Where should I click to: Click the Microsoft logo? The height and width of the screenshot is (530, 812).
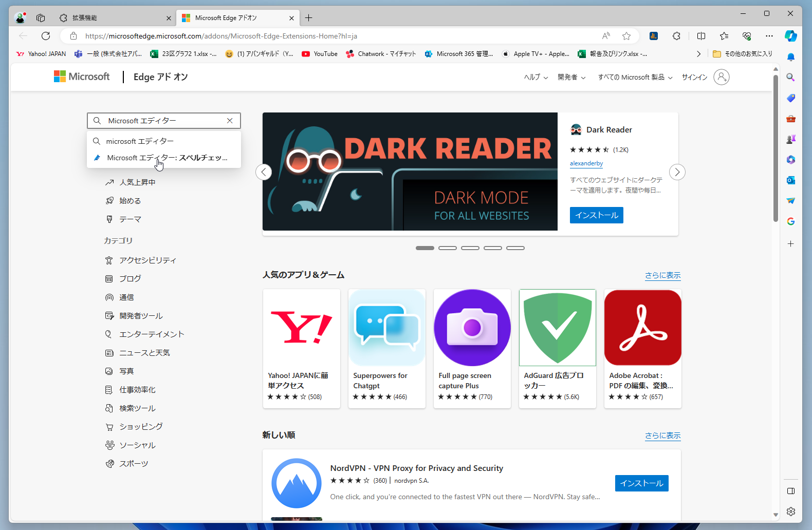82,77
